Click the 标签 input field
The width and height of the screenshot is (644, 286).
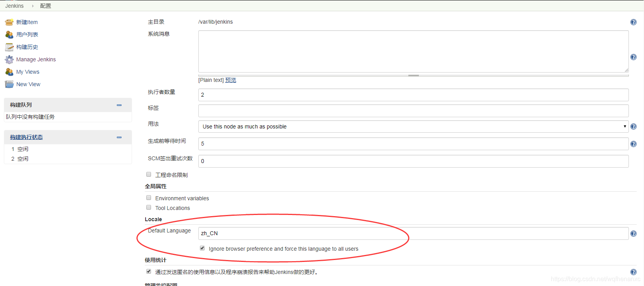click(x=413, y=111)
